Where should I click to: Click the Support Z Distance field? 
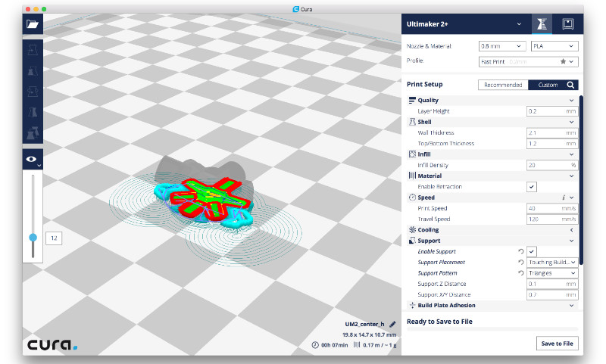pos(552,284)
